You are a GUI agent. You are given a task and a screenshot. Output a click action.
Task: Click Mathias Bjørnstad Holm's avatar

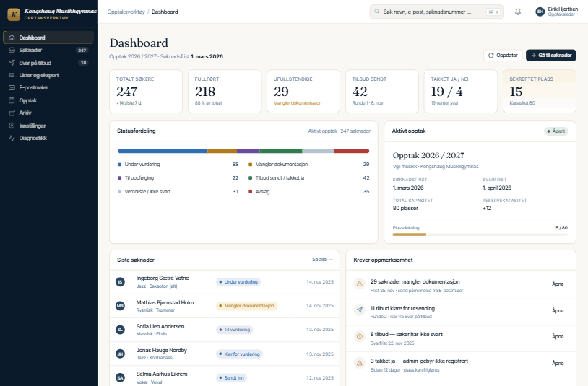[x=120, y=306]
